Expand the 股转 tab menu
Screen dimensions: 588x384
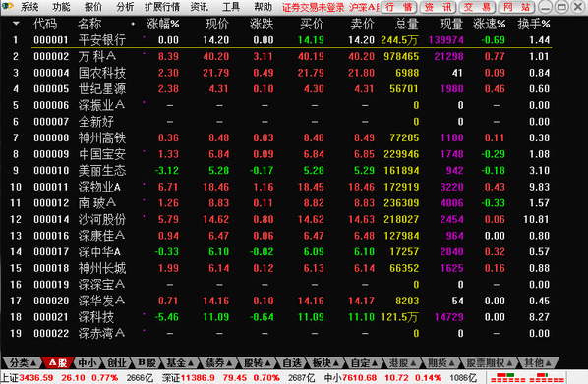coord(258,362)
